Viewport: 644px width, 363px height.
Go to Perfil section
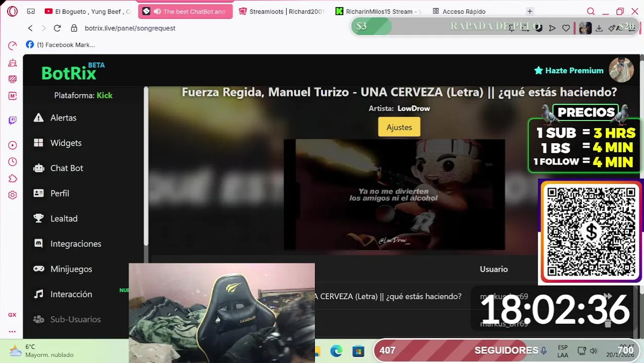[x=59, y=194]
